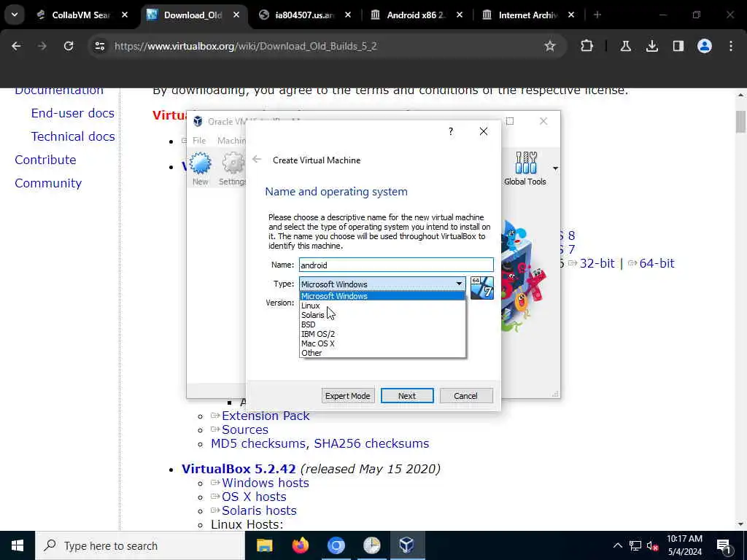Open Firefox from the taskbar
The image size is (747, 560).
300,545
